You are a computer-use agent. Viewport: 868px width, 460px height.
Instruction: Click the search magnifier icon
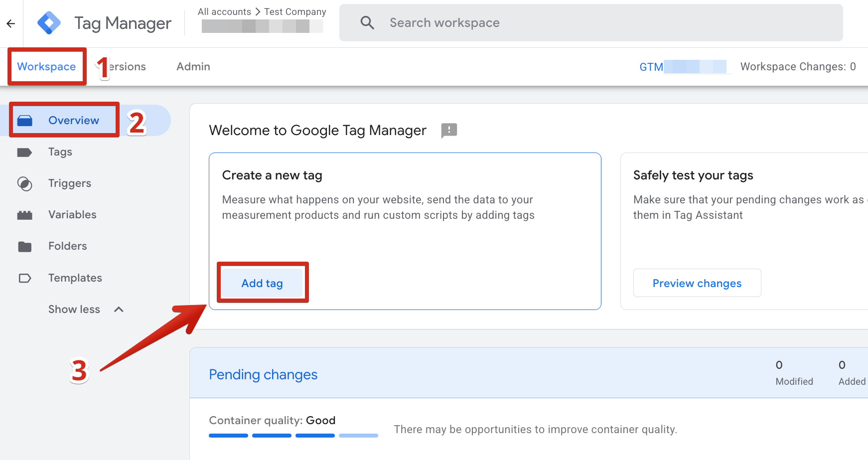point(367,23)
